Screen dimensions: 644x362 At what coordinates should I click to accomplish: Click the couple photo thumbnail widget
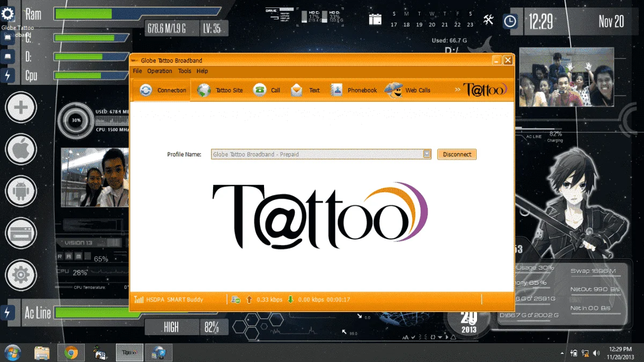pos(95,178)
